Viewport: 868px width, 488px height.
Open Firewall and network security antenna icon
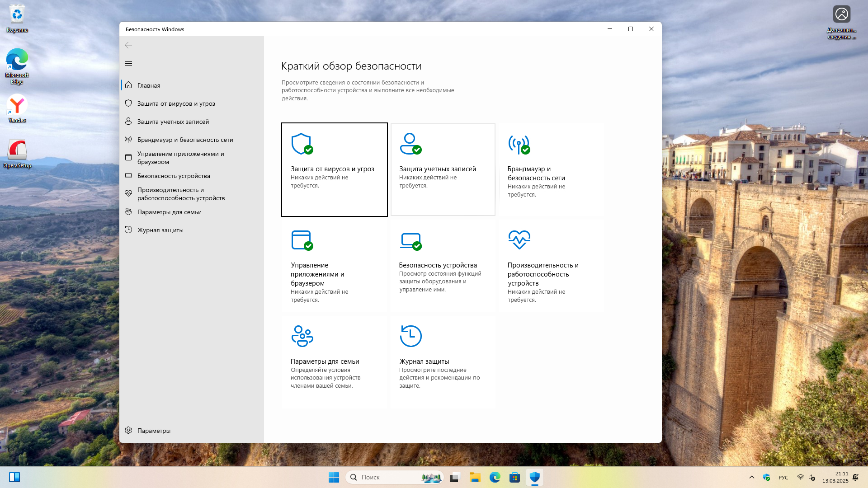point(519,144)
